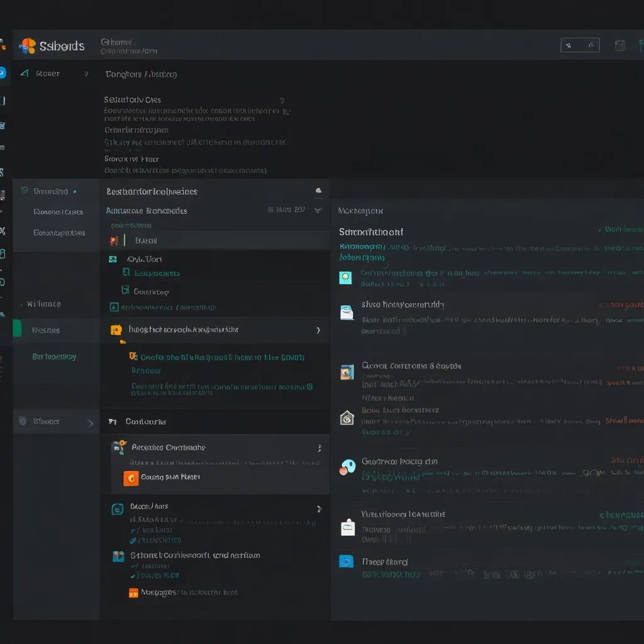
Task: Click the cloud icon in middle panel header
Action: coord(318,191)
